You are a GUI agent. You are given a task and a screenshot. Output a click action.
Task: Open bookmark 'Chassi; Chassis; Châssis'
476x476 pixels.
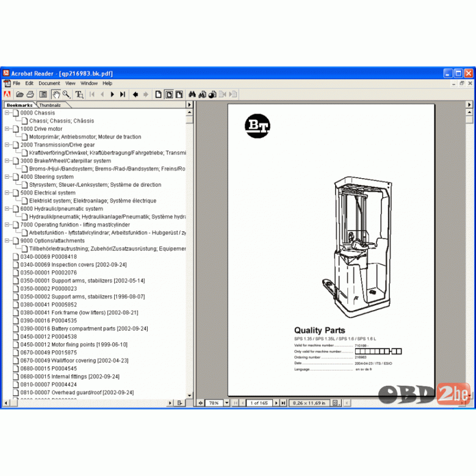coord(62,121)
